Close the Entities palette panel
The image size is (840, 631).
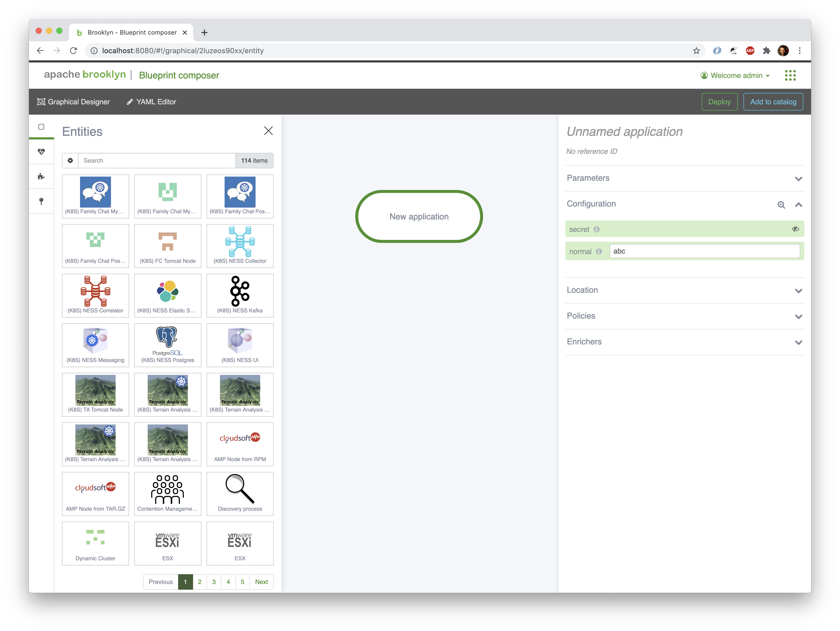268,131
